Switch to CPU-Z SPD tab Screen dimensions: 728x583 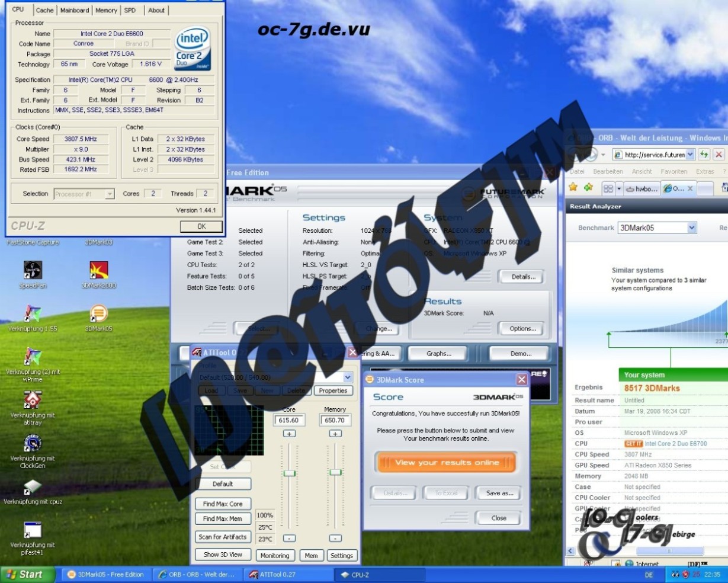130,10
